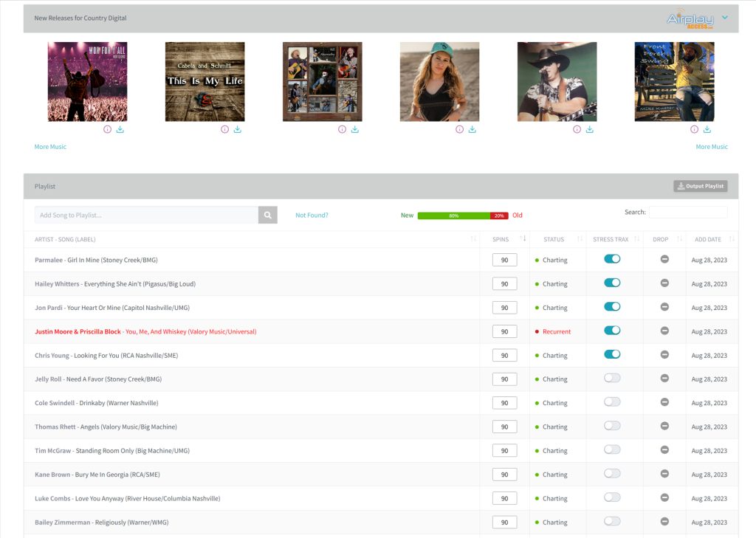
Task: Click info icon under This Is My Life album
Action: coord(224,129)
